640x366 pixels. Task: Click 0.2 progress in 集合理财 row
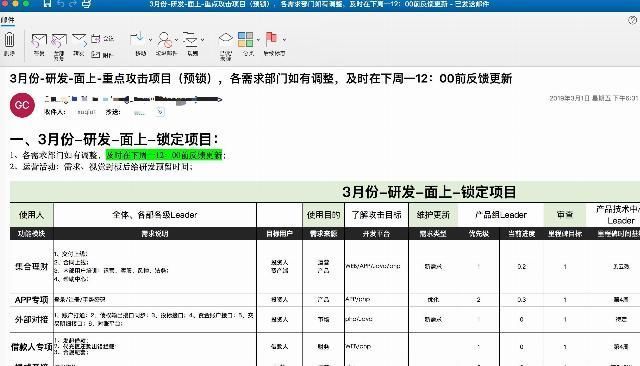tap(522, 266)
